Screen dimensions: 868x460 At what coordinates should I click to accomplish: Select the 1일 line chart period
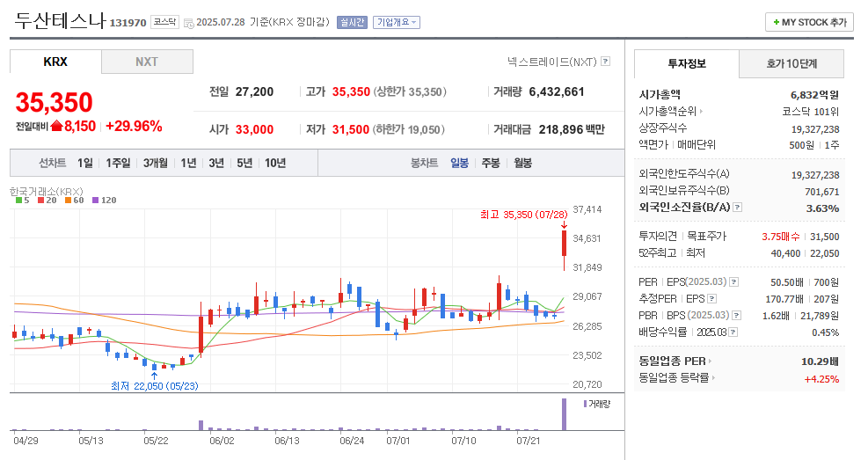[84, 163]
